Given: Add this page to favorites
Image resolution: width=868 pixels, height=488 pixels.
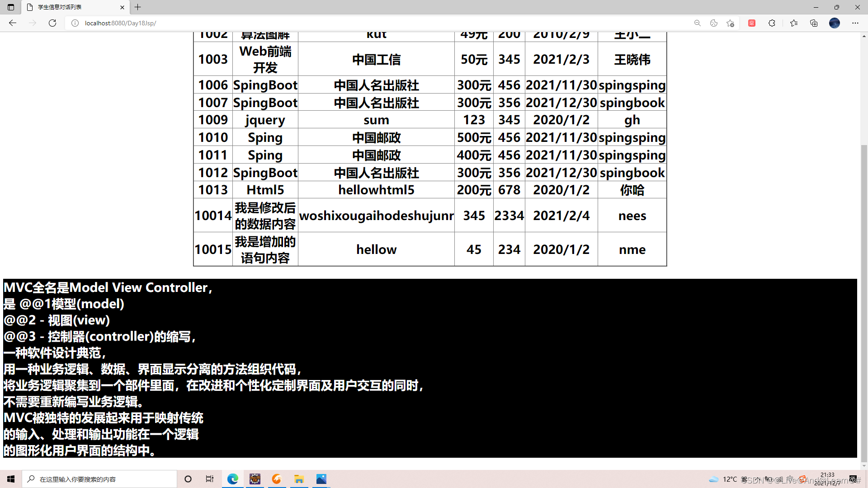Looking at the screenshot, I should tap(730, 23).
